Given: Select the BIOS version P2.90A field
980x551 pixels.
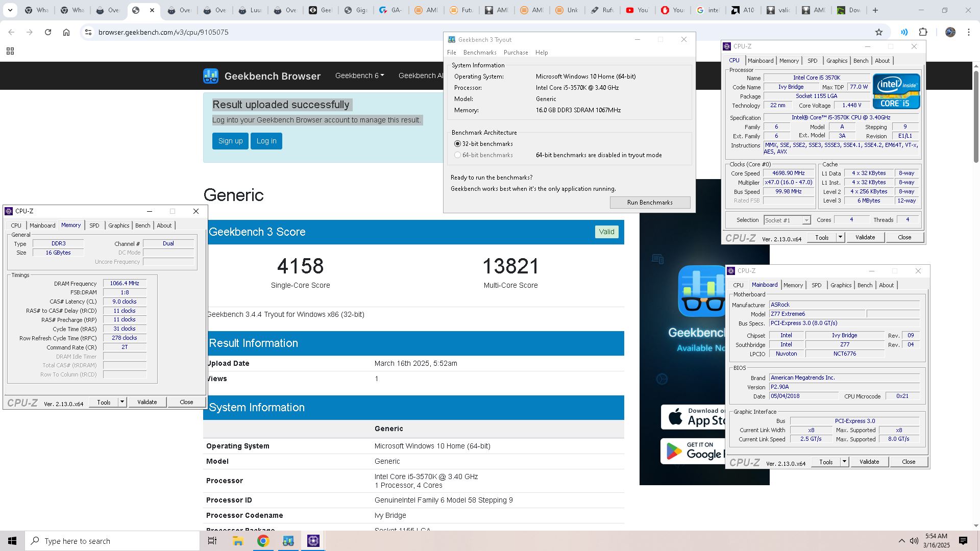Looking at the screenshot, I should [844, 387].
